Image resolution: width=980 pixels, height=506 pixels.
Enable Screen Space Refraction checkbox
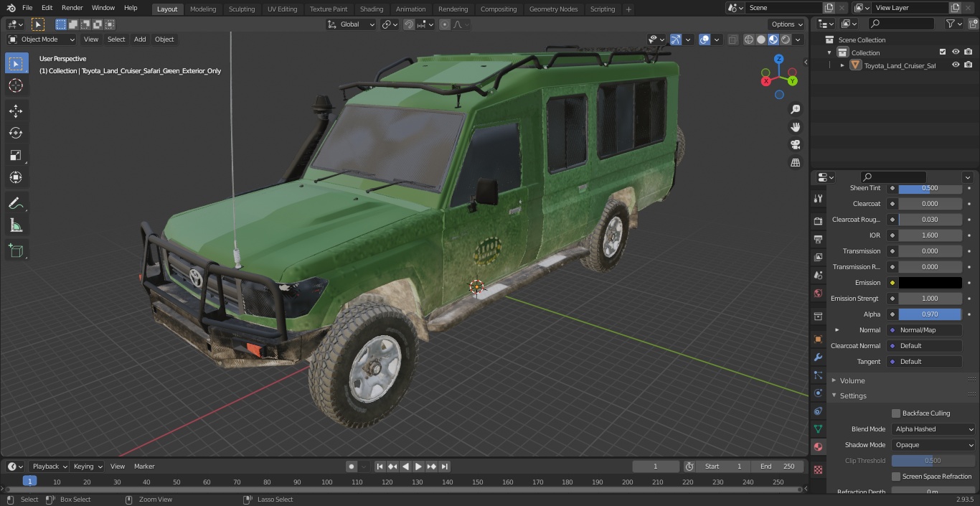click(x=895, y=477)
